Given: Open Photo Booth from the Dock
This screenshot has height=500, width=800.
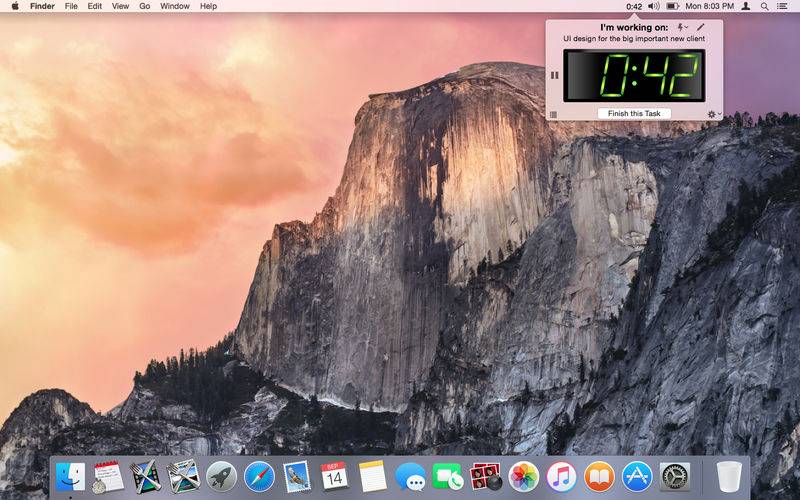Looking at the screenshot, I should click(x=486, y=477).
